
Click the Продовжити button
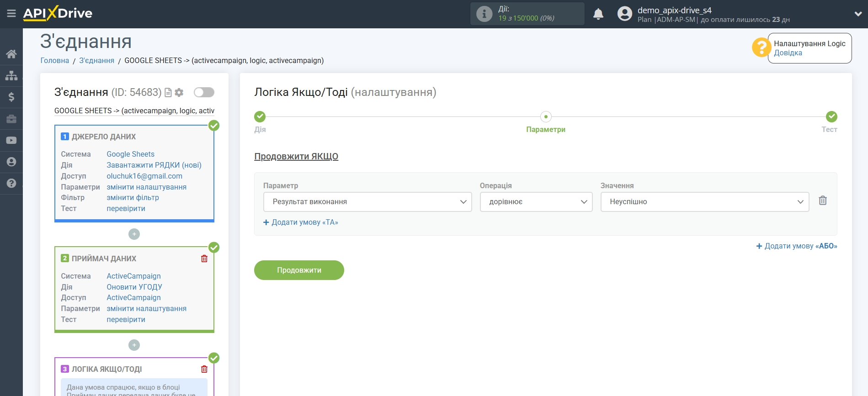tap(299, 270)
